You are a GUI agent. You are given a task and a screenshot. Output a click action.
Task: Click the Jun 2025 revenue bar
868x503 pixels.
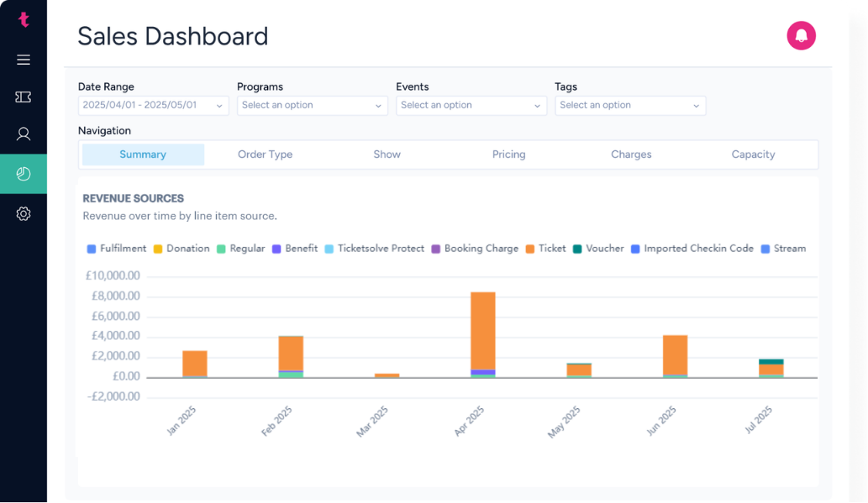675,356
